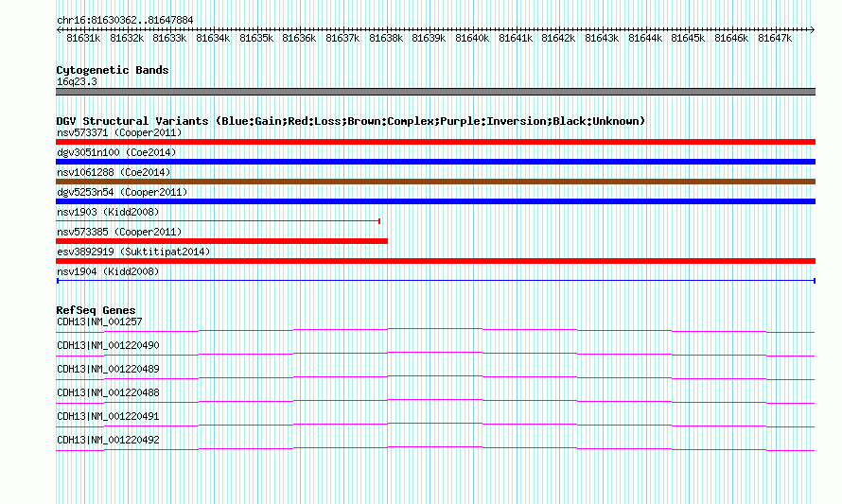Open the dgv5253n54 (Cooper2011) variant label

point(122,192)
